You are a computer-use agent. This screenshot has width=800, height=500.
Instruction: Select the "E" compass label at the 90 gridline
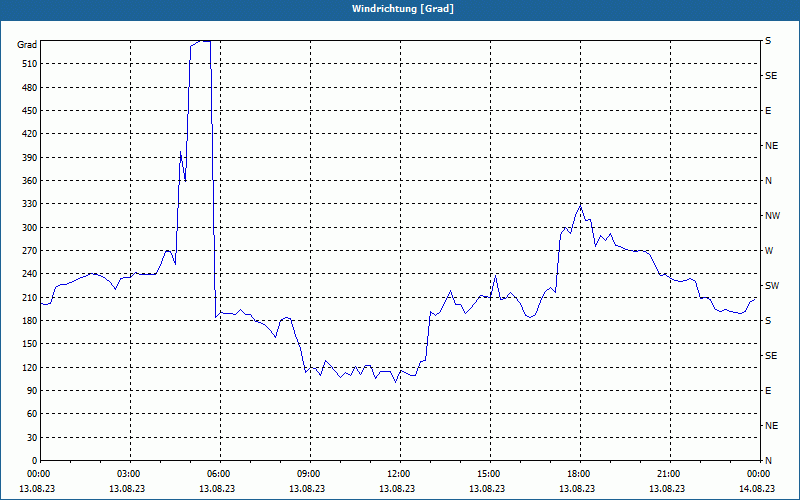coord(768,391)
